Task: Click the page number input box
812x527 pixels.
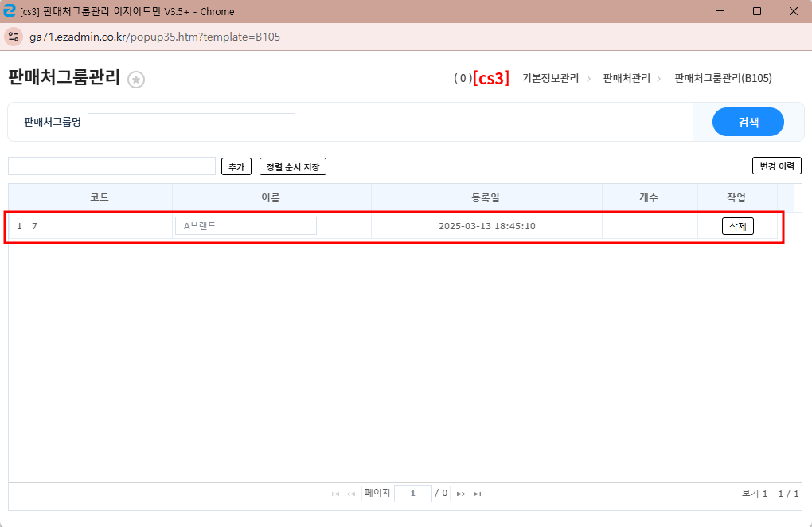Action: 412,494
